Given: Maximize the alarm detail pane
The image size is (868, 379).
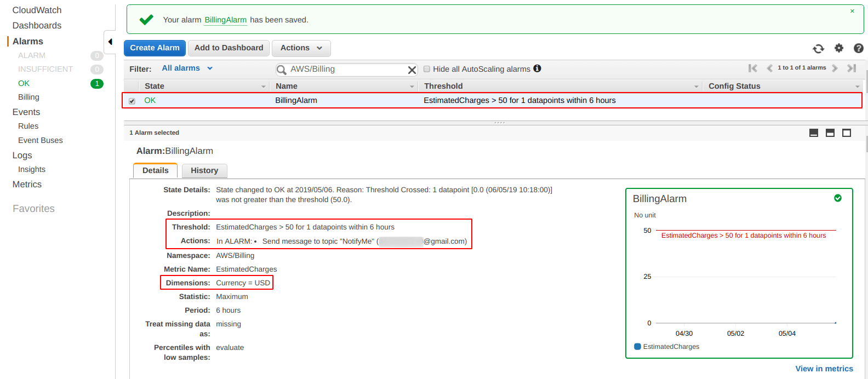Looking at the screenshot, I should (x=847, y=133).
